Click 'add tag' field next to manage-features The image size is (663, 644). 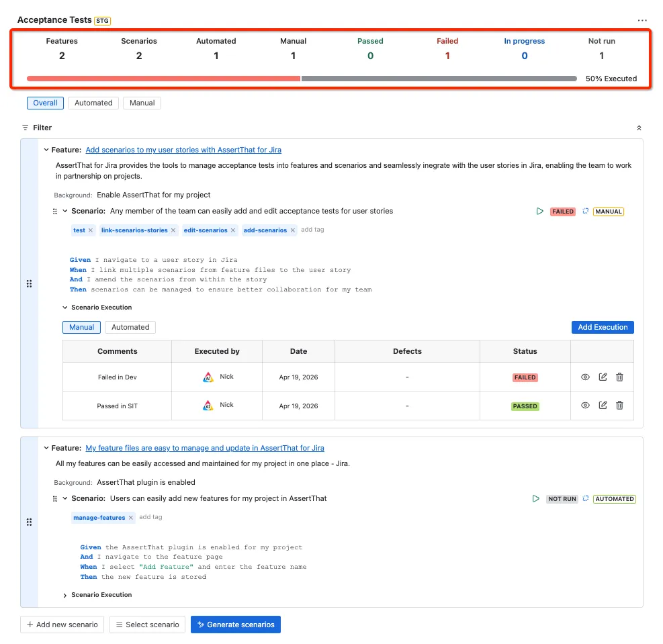(x=150, y=517)
